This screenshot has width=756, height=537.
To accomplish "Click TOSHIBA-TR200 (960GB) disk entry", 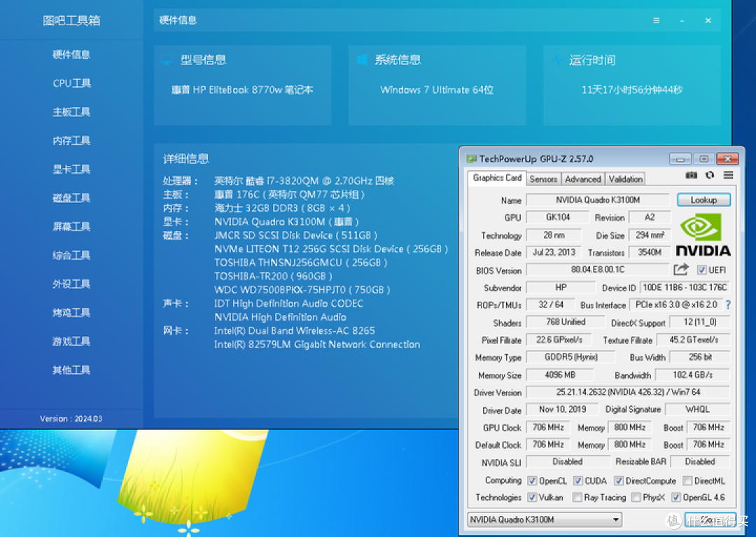I will point(273,277).
